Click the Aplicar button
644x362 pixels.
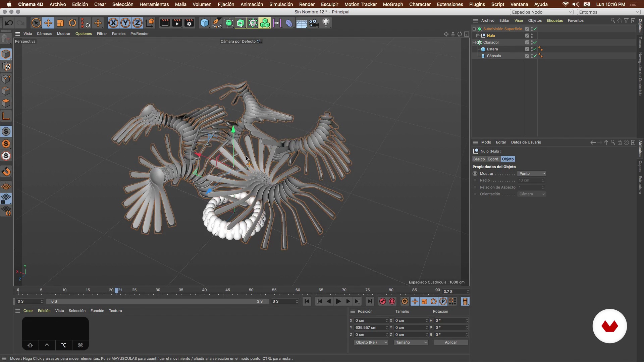point(451,342)
